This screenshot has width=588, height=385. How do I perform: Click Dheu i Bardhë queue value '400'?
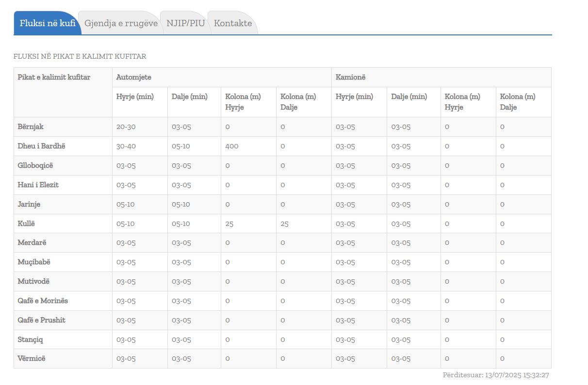pyautogui.click(x=232, y=146)
